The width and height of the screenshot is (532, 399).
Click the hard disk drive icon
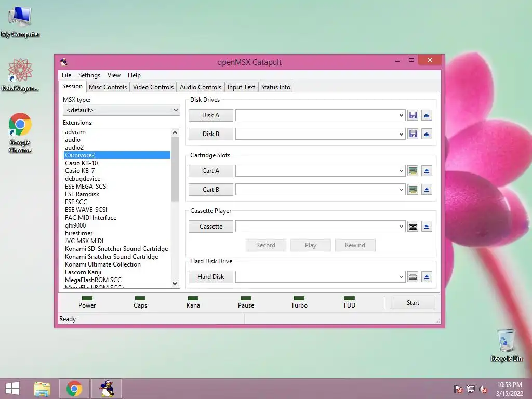(413, 277)
